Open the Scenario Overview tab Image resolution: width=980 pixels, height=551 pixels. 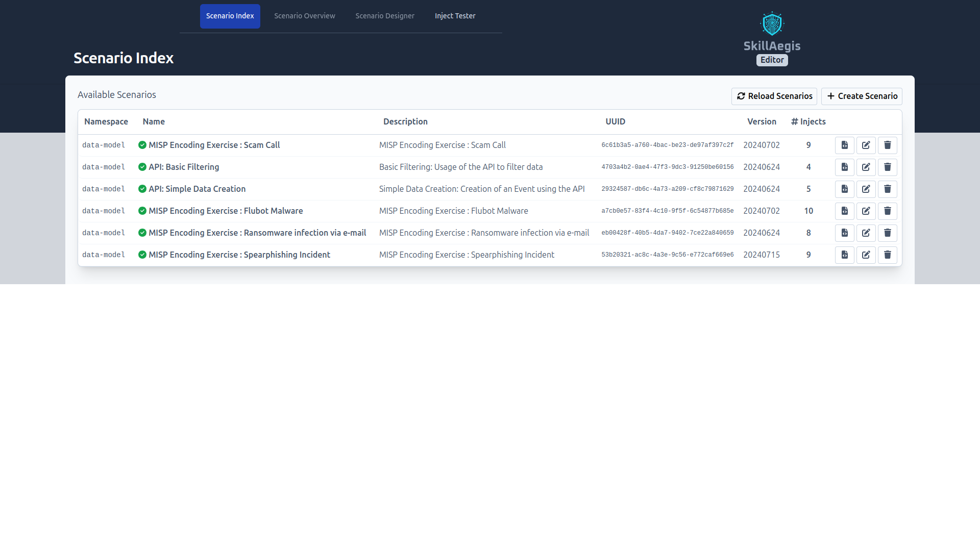pos(304,15)
